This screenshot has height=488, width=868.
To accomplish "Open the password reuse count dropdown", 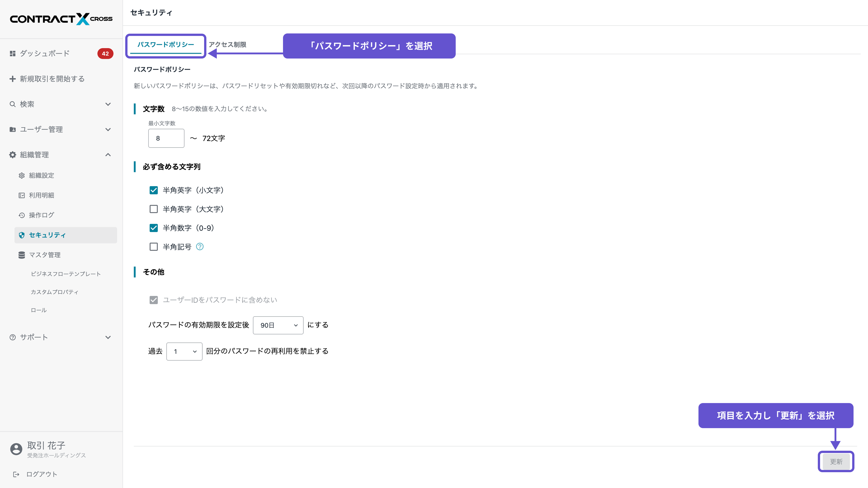I will click(x=184, y=351).
